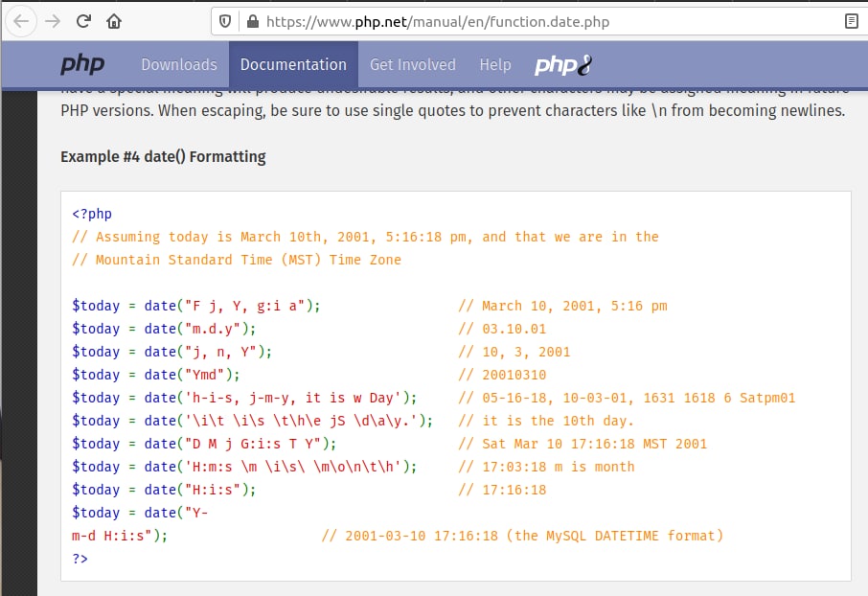
Task: Click paragraph text 'When escaping, be sure to use single quotes'
Action: tap(311, 111)
